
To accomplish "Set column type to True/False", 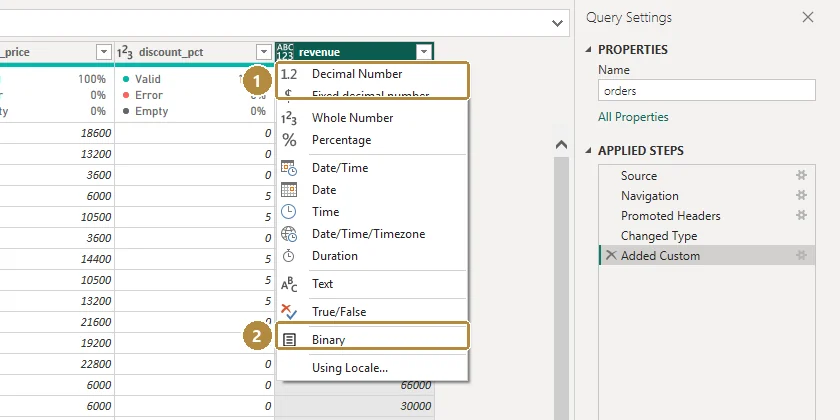I will coord(372,311).
